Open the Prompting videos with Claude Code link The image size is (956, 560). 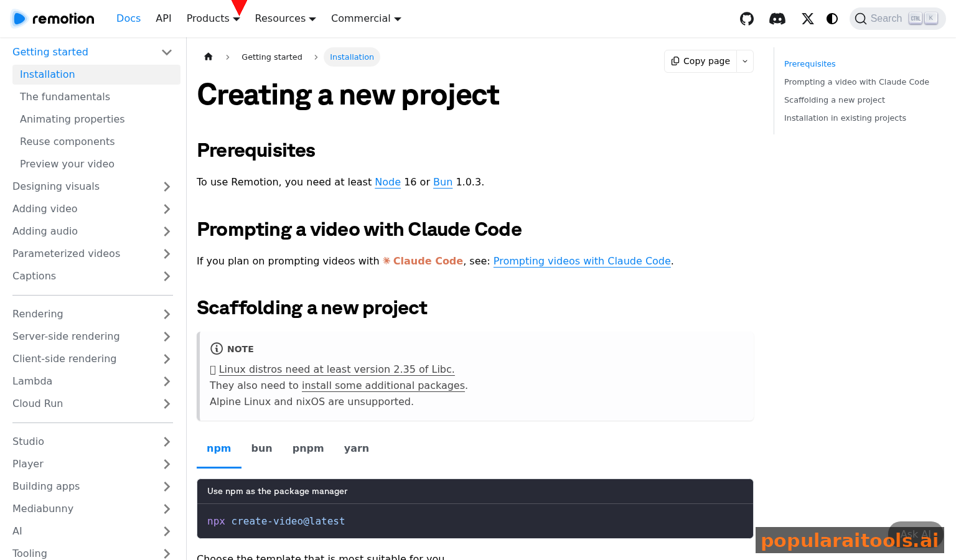click(581, 261)
